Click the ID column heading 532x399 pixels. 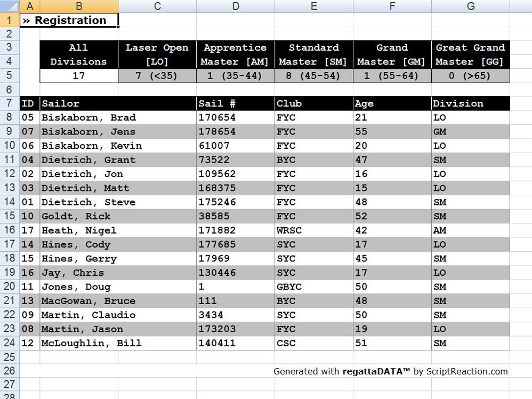[x=29, y=103]
